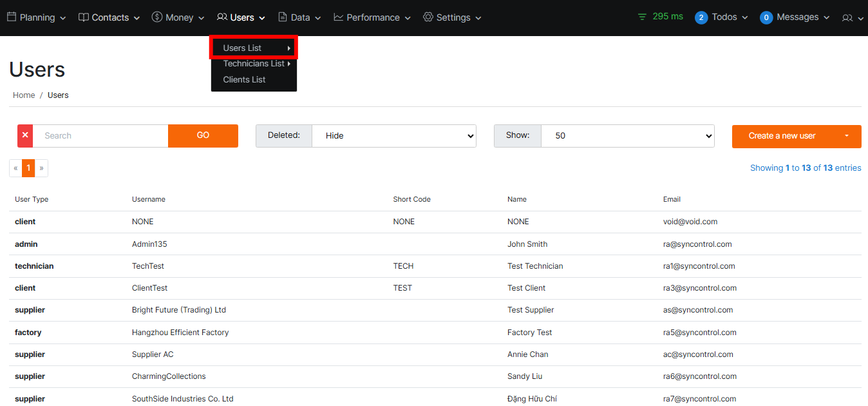868x406 pixels.
Task: Click the Contacts book icon
Action: point(84,17)
